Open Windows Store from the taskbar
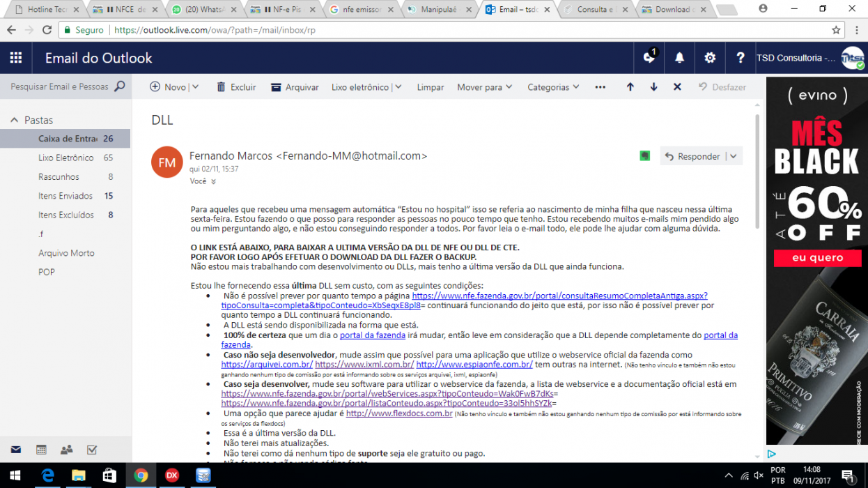Image resolution: width=868 pixels, height=488 pixels. [x=109, y=475]
